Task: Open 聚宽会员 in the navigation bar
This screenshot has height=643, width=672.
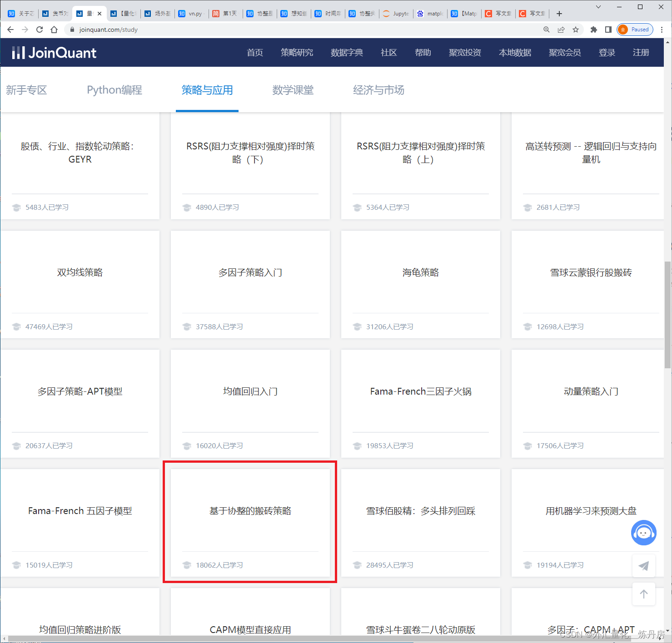Action: point(565,53)
